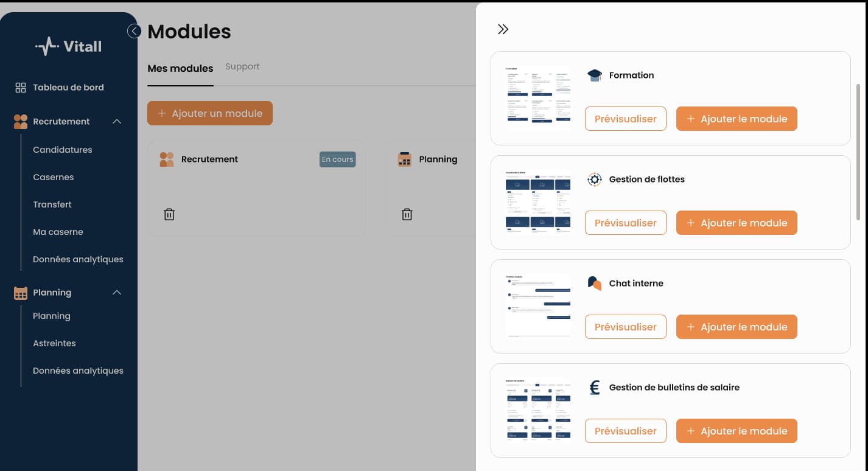Close the module panel with double-chevron icon
Viewport: 868px width, 471px height.
tap(503, 29)
